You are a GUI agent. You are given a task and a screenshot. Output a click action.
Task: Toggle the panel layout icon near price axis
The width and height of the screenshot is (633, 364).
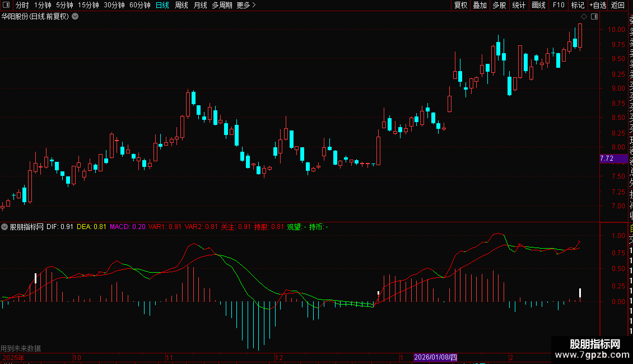pos(594,17)
